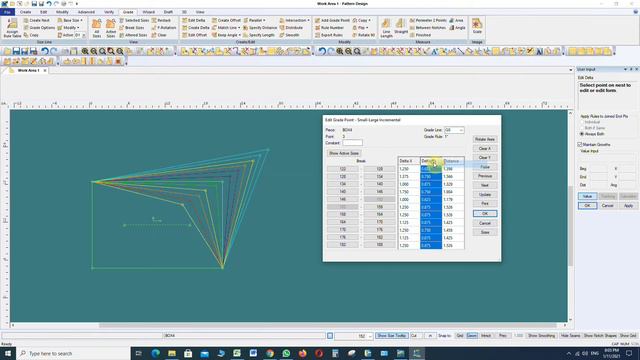
Task: Click the Export Rules tool
Action: (x=329, y=35)
